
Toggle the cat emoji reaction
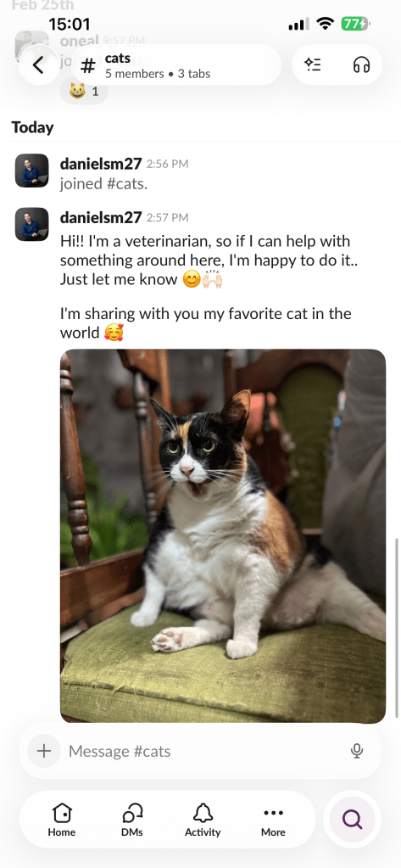click(84, 92)
